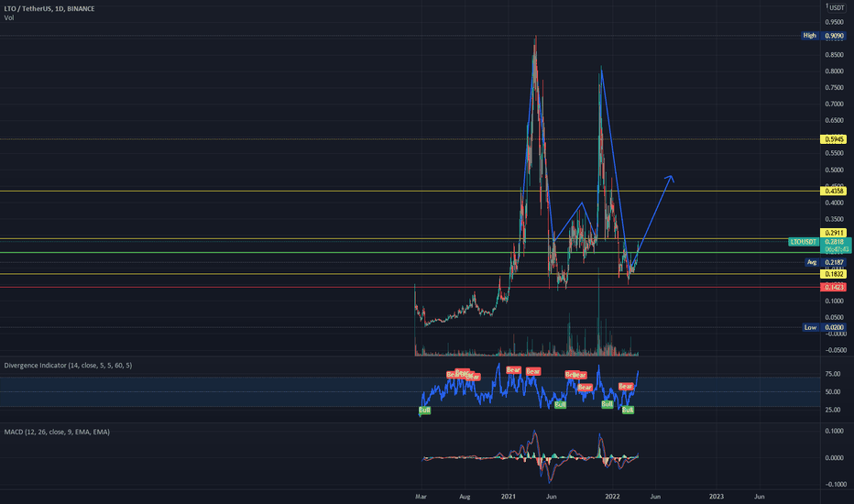Image resolution: width=854 pixels, height=504 pixels.
Task: Click the Avg 0.2187 price label
Action: 825,262
